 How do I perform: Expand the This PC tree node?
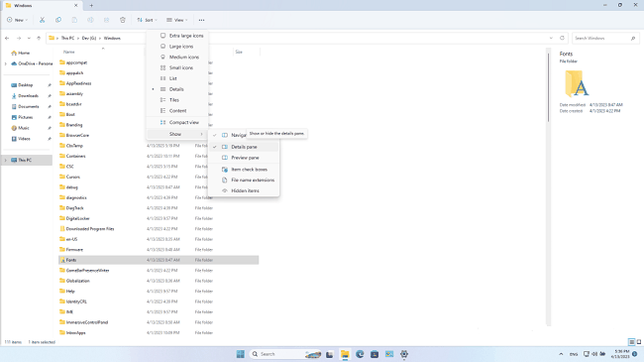tap(5, 160)
